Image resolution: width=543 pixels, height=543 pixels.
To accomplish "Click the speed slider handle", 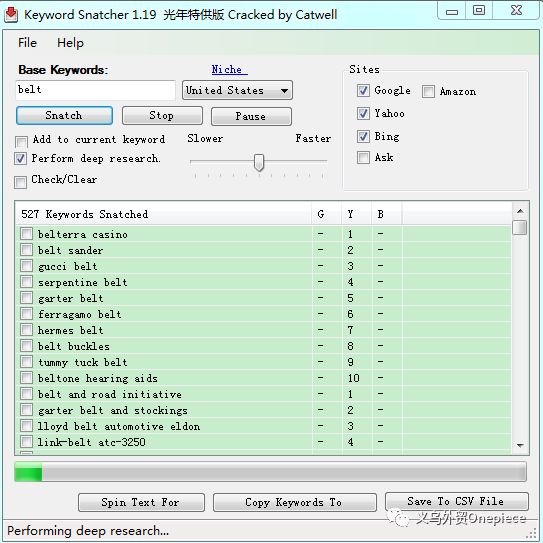I will click(259, 162).
